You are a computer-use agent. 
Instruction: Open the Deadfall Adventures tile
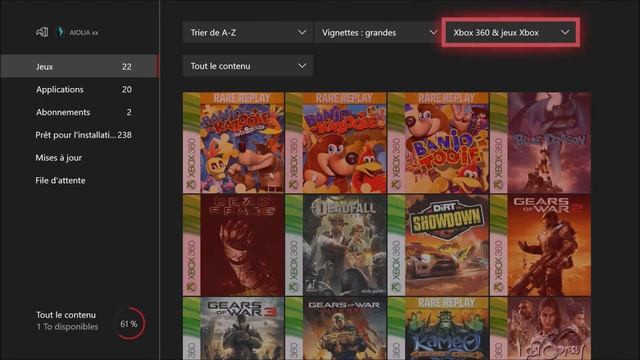pos(336,245)
